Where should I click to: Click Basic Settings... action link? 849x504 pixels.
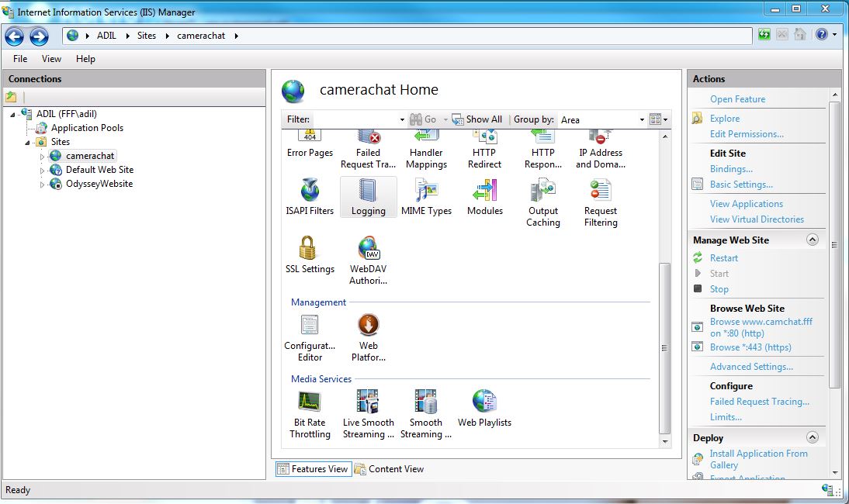click(x=741, y=185)
